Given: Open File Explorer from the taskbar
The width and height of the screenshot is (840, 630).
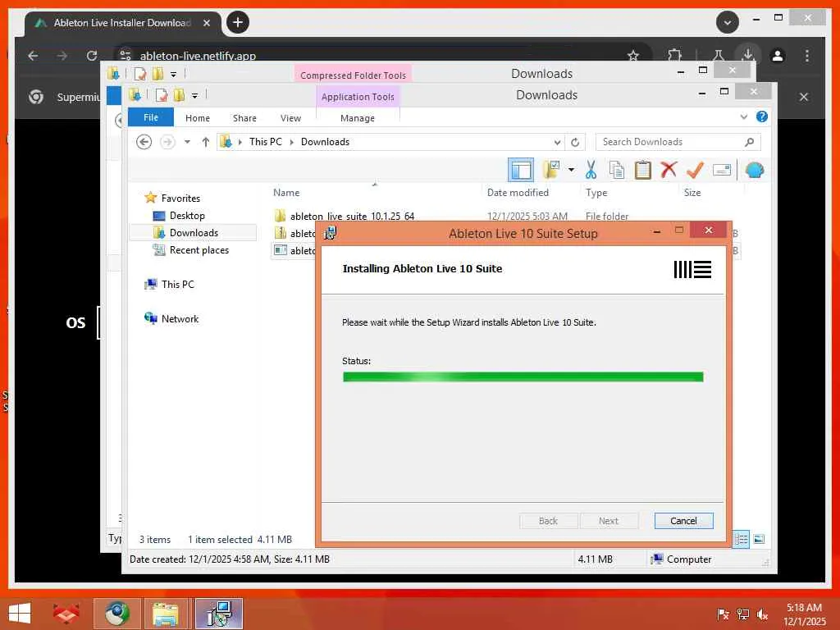Looking at the screenshot, I should 165,614.
